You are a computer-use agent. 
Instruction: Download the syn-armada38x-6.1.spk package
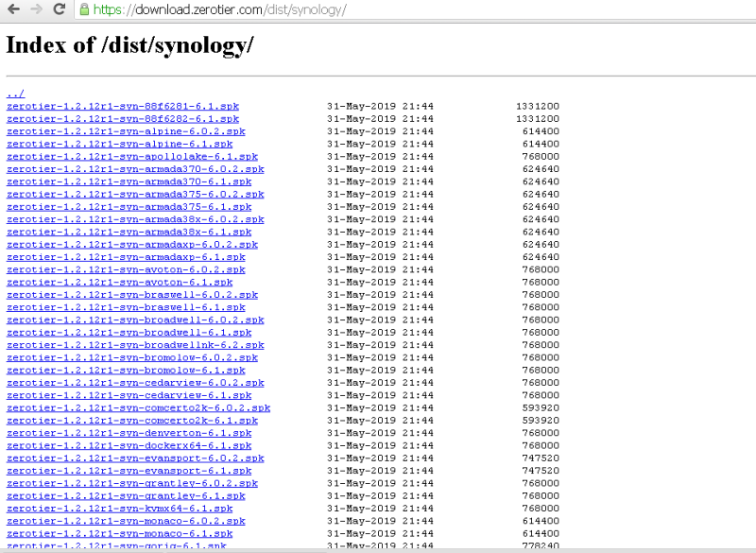[129, 232]
